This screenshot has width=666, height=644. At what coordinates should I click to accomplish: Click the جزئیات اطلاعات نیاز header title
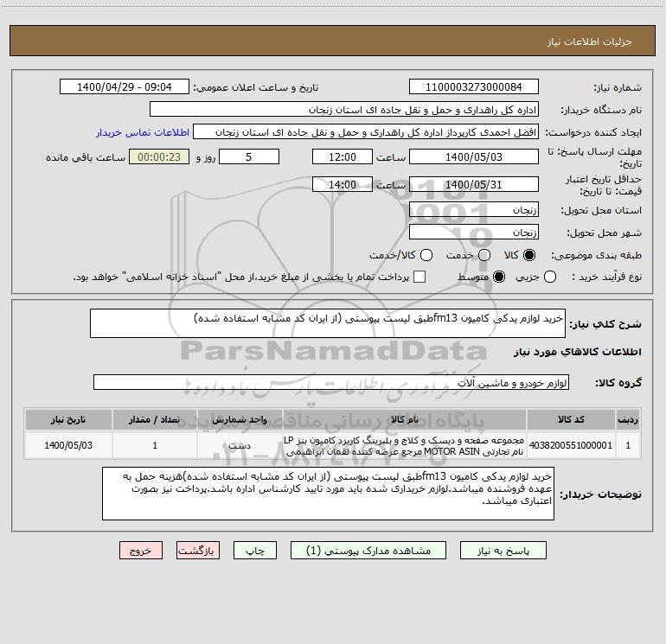point(590,41)
